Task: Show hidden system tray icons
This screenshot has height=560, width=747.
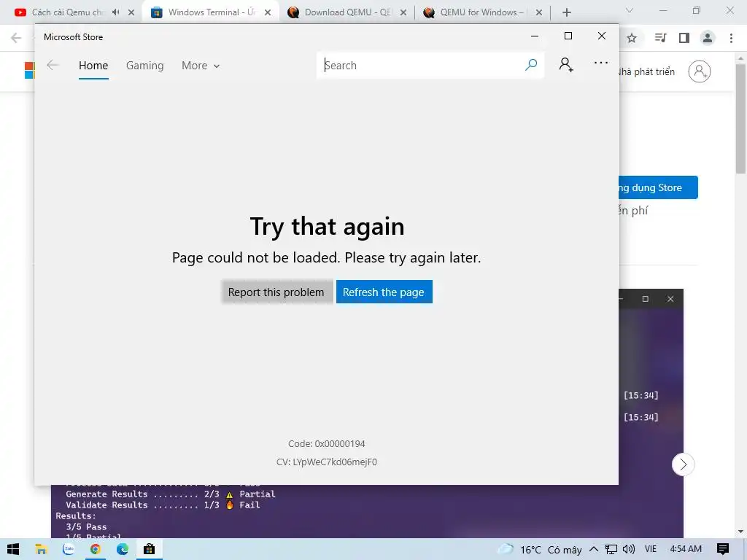Action: tap(594, 550)
